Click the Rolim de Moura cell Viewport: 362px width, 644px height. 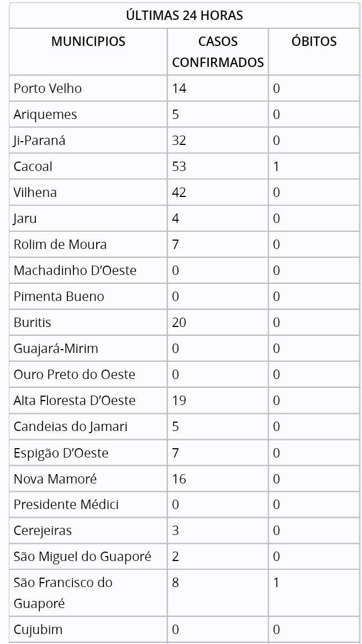click(x=60, y=245)
